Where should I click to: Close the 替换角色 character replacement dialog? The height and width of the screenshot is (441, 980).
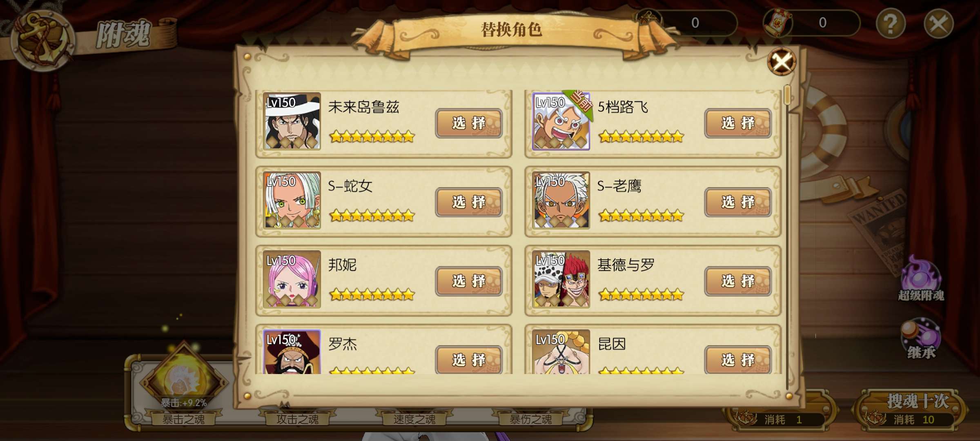pos(782,62)
